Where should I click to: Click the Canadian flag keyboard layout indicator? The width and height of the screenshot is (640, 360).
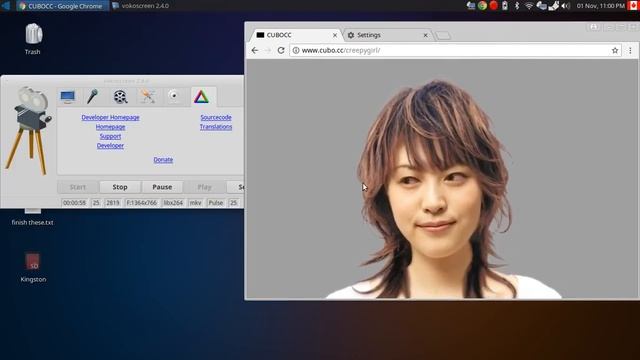coord(633,6)
